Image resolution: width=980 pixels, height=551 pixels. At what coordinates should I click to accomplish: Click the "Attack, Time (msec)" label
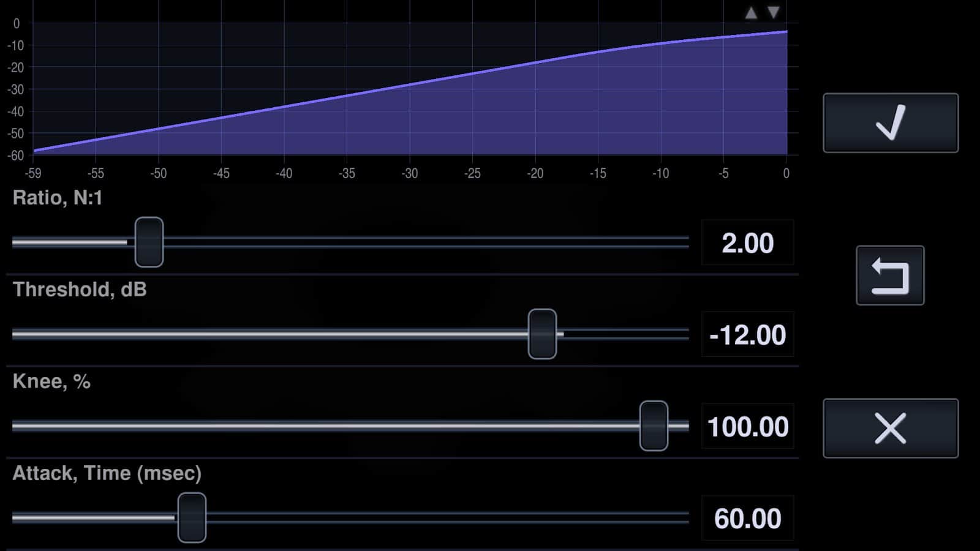click(x=107, y=473)
